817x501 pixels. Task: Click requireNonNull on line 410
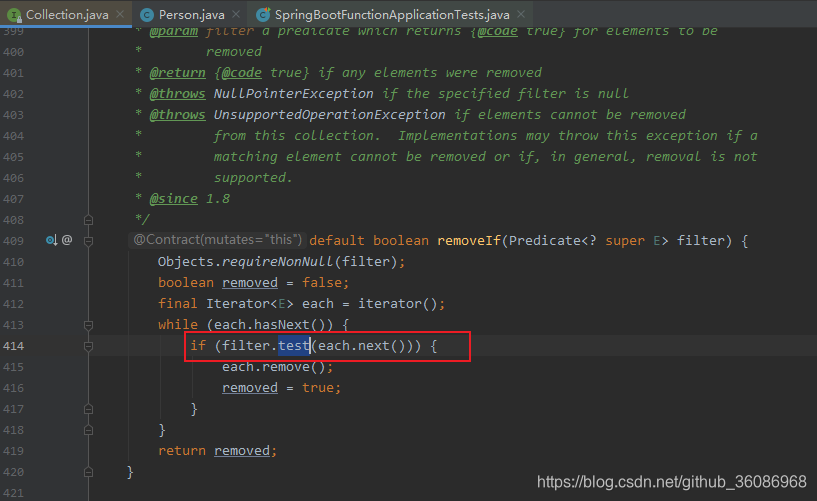click(278, 261)
